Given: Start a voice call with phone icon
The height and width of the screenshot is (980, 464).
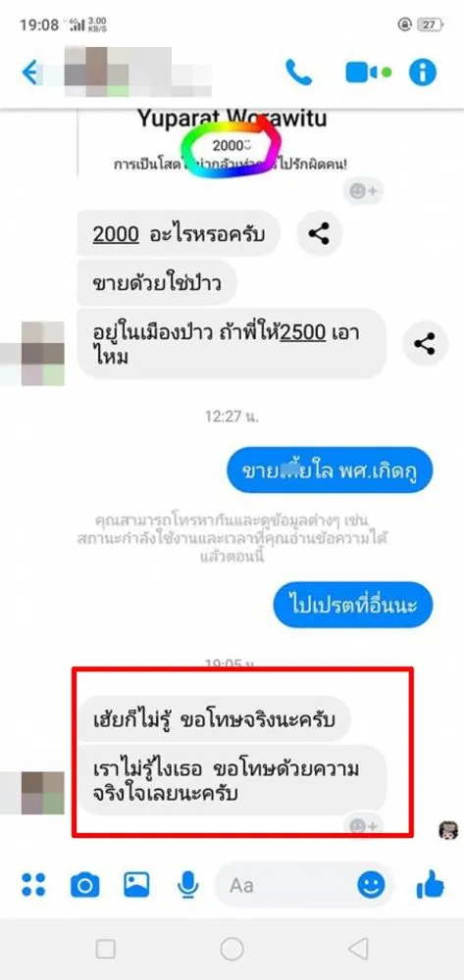Looking at the screenshot, I should [x=298, y=73].
